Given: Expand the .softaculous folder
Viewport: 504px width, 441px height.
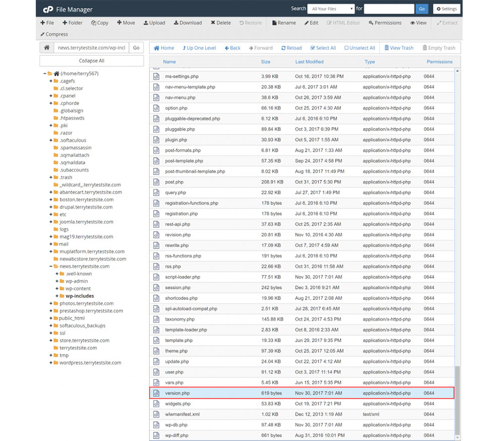Looking at the screenshot, I should tap(51, 140).
